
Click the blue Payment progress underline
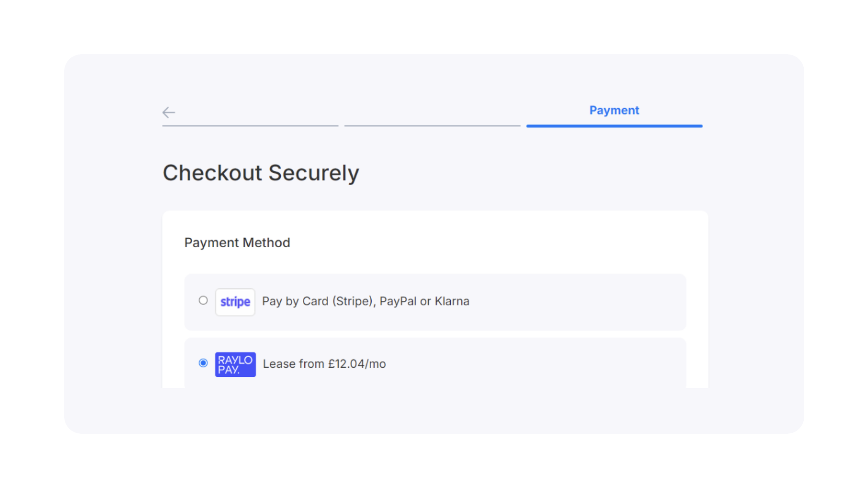[614, 126]
